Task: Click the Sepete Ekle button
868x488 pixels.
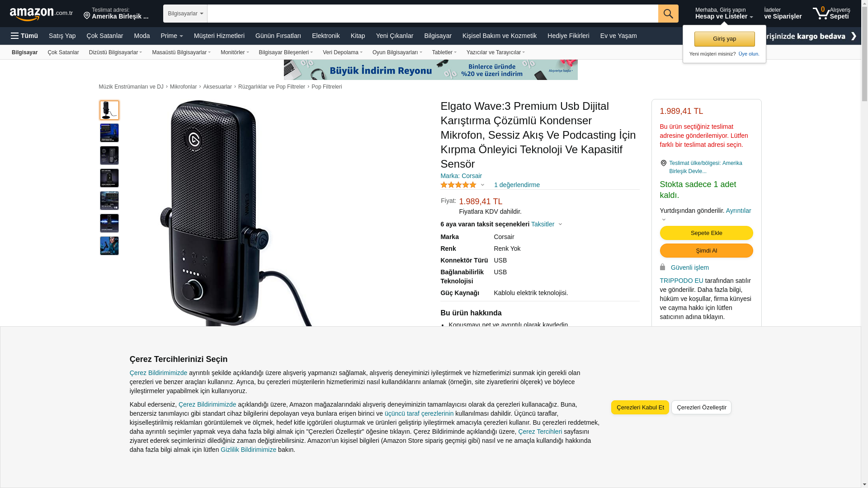Action: 706,233
